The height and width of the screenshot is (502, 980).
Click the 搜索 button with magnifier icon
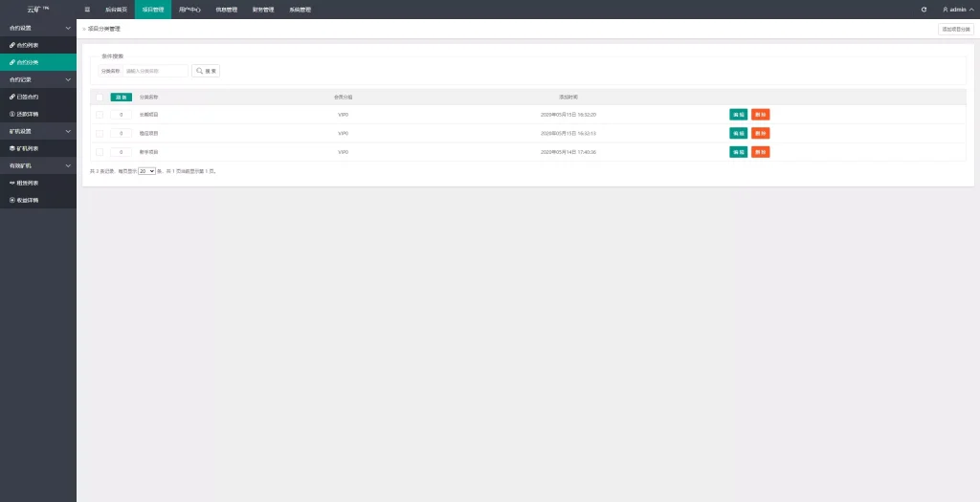click(206, 71)
